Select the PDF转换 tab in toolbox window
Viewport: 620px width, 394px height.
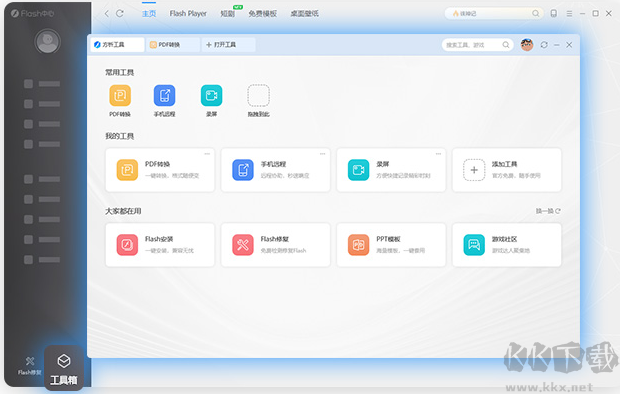tap(173, 45)
